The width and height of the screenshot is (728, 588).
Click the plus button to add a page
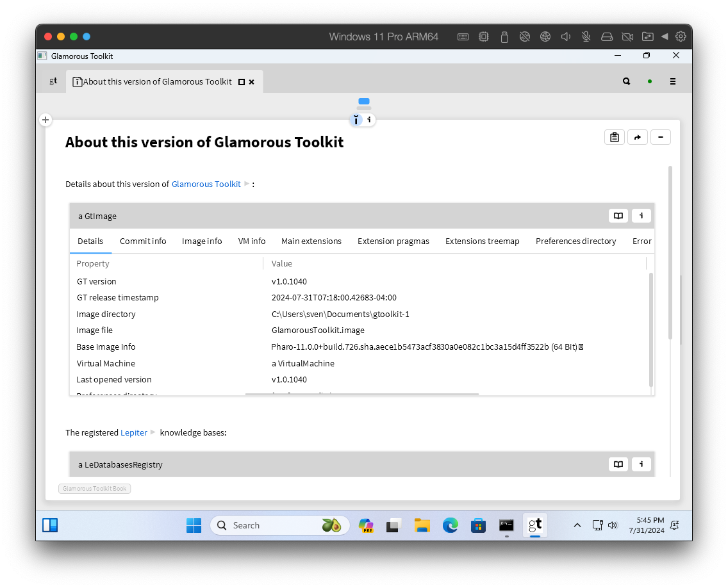point(45,120)
